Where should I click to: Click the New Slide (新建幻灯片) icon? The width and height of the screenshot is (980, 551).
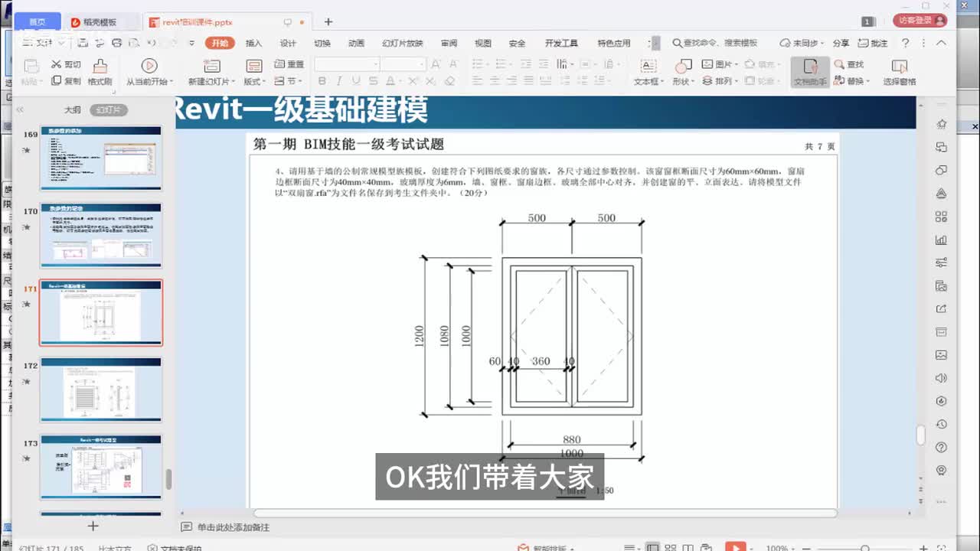coord(211,67)
